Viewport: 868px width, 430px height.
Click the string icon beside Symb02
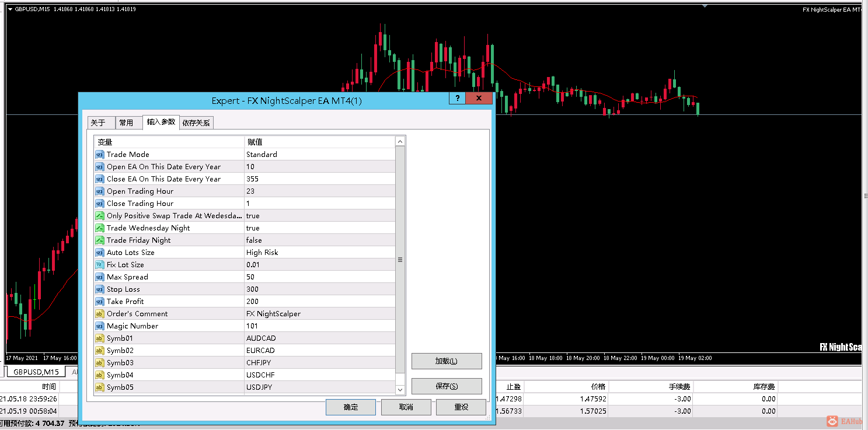(100, 351)
